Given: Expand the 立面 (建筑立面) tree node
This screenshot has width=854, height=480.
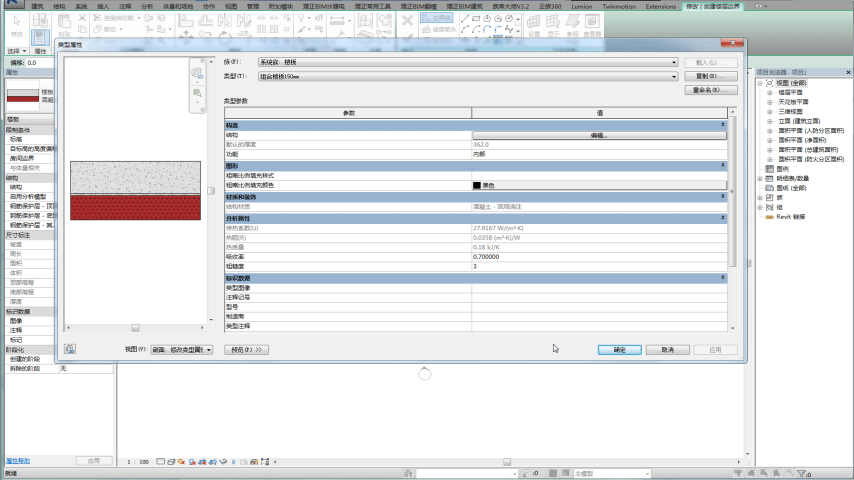Looking at the screenshot, I should pos(770,121).
